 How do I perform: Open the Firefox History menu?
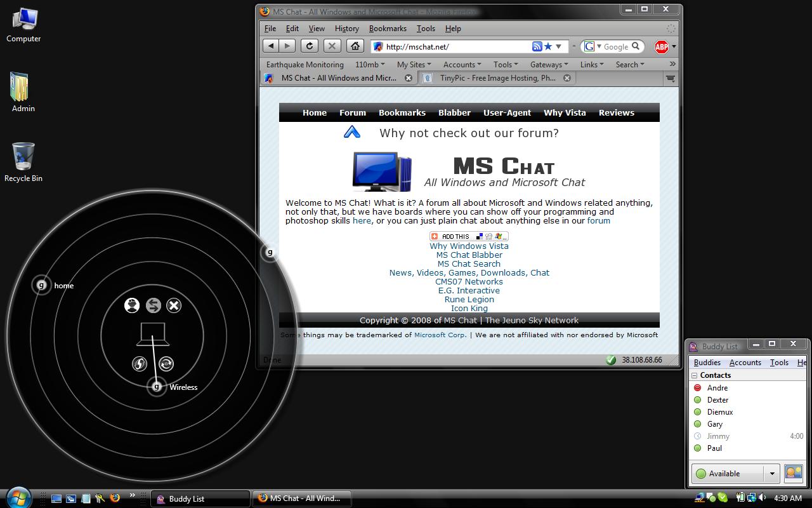(x=347, y=29)
